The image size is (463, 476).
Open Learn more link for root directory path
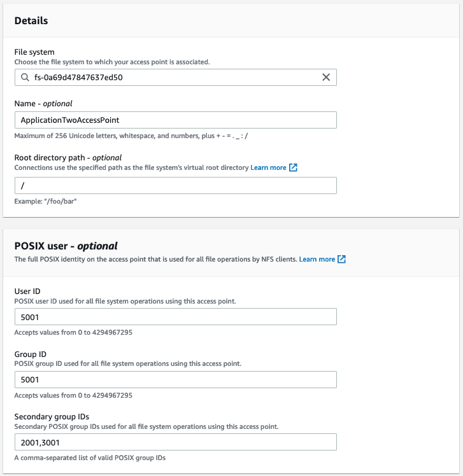coord(268,167)
